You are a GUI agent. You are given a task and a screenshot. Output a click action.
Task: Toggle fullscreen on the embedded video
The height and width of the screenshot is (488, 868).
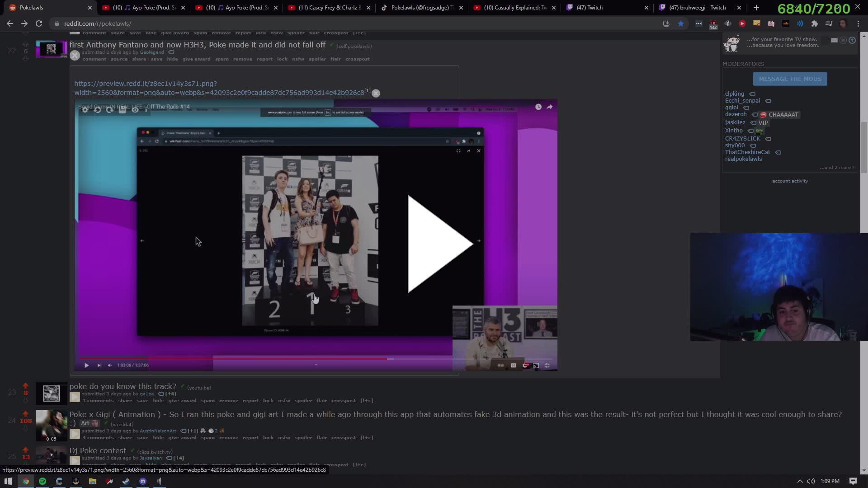[547, 365]
